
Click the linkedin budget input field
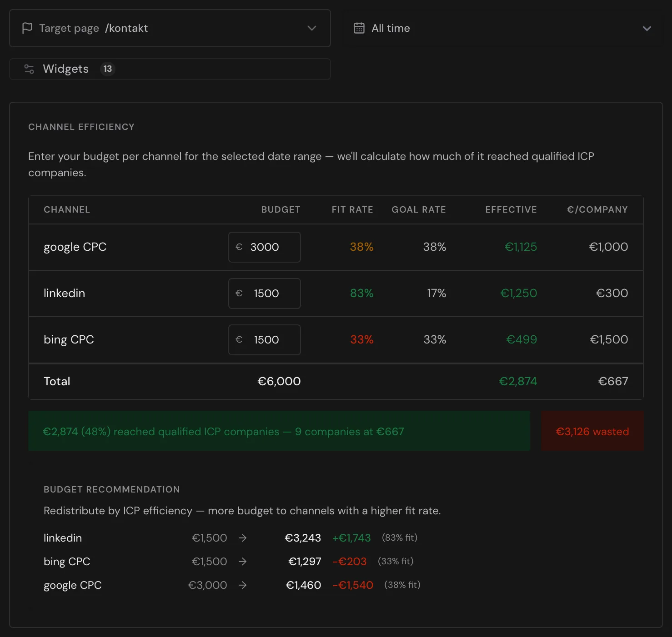265,294
